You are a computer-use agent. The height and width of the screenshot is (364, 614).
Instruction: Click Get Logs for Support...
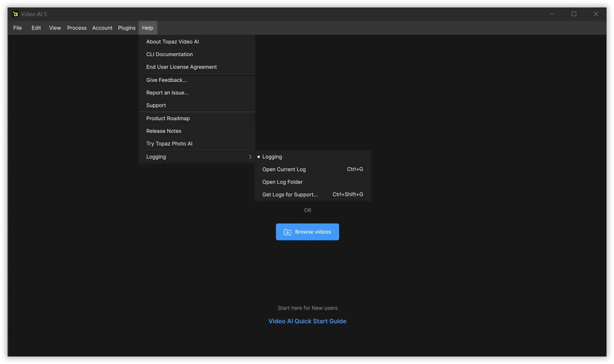[313, 195]
